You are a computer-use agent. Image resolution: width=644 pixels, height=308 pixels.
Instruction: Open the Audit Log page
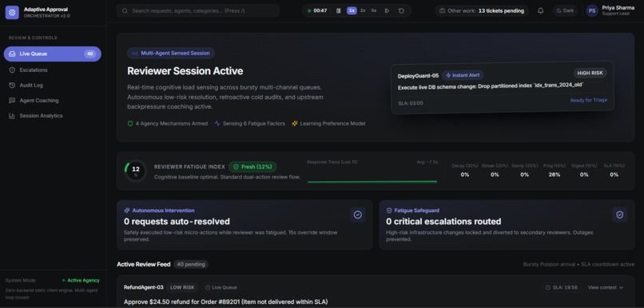pyautogui.click(x=53, y=85)
